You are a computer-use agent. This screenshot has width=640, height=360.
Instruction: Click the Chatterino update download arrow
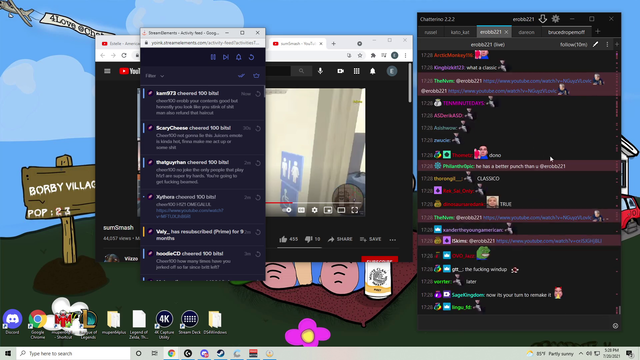coord(542,19)
